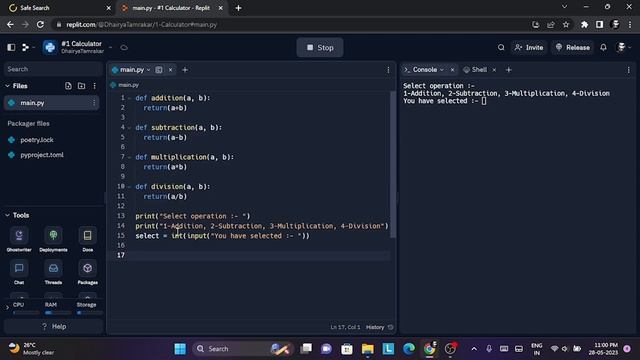Click the RAM usage bar
640x360 pixels.
[58, 313]
